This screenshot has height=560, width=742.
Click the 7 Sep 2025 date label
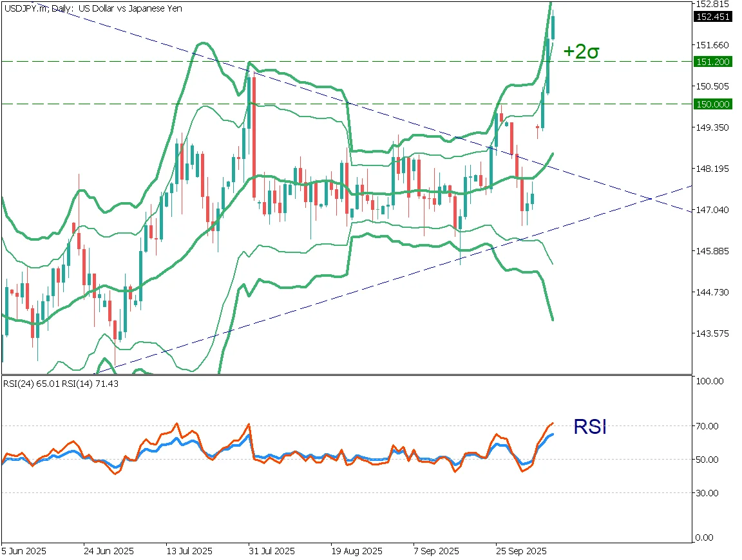coord(436,552)
